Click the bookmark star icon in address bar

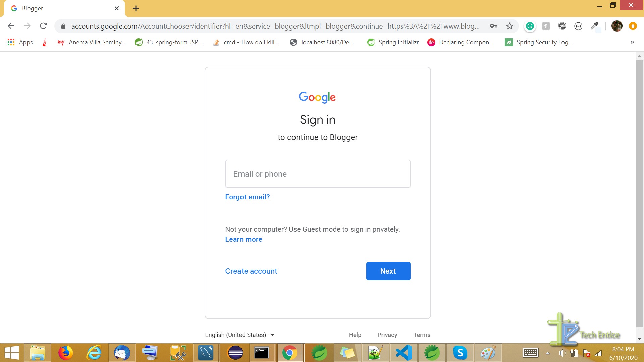pos(509,26)
